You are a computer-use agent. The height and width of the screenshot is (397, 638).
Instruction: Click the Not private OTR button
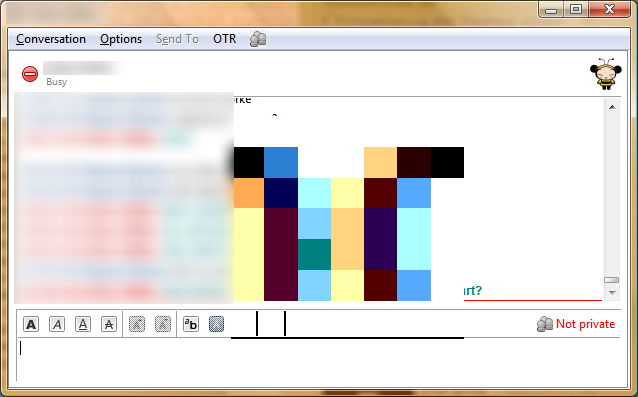point(576,324)
